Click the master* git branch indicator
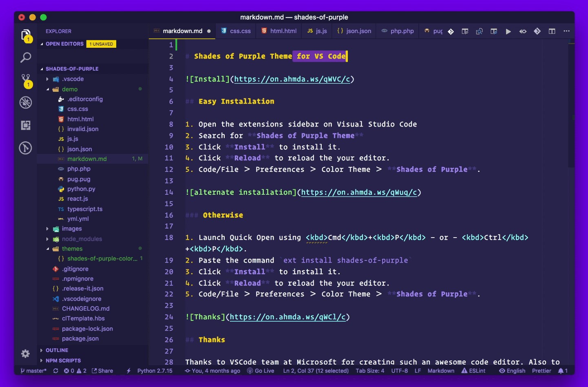The height and width of the screenshot is (387, 588). (x=33, y=371)
